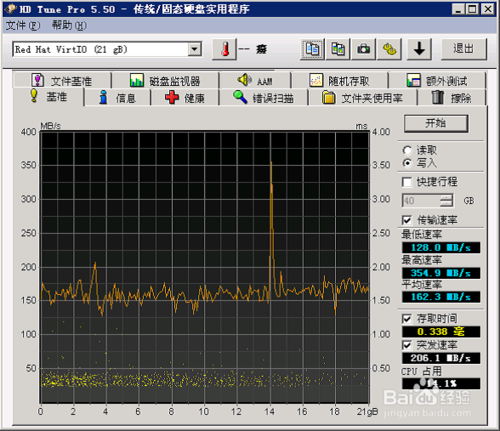Click the 40 GB short stroke input field
Screen dimensions: 500x431
tap(421, 201)
